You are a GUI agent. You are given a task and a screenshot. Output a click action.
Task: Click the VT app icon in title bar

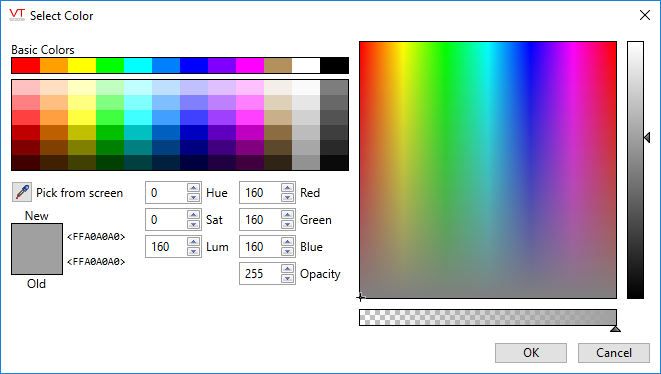pyautogui.click(x=17, y=15)
